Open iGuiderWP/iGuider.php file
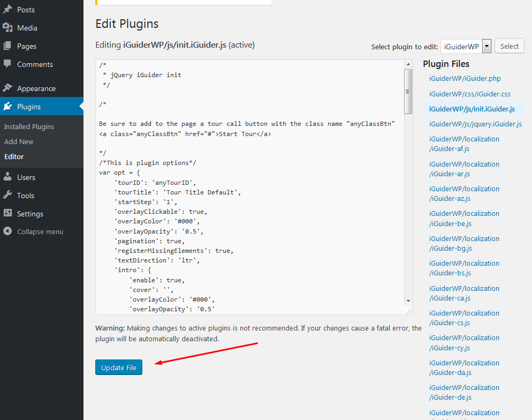Viewport: 532px width, 420px height. pos(465,79)
